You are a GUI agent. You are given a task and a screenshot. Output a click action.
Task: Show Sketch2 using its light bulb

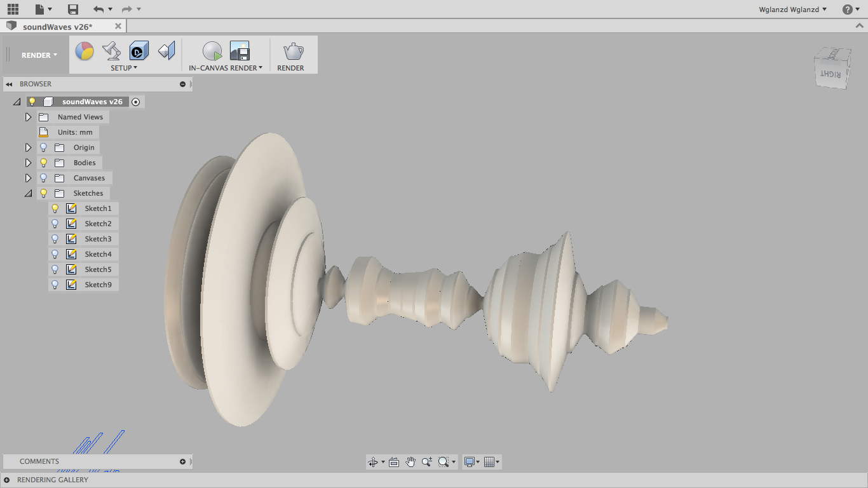pos(55,224)
